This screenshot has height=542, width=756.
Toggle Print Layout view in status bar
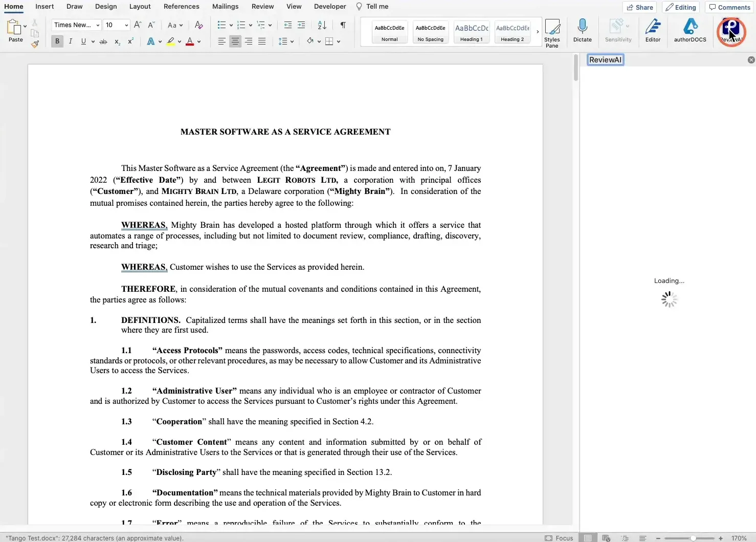(x=588, y=538)
